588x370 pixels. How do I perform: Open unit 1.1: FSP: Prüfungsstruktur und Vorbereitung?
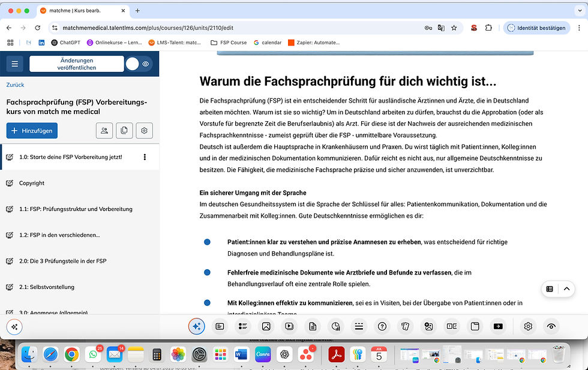tap(80, 209)
